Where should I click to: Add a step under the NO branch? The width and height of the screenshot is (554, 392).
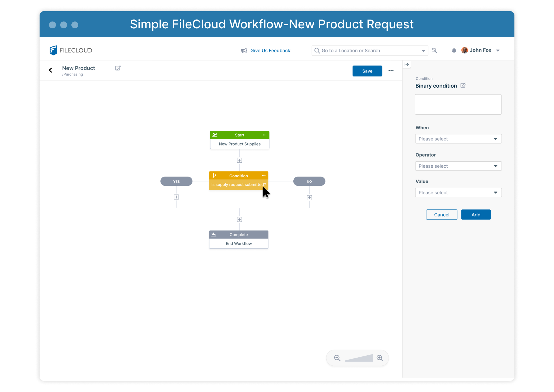[309, 198]
